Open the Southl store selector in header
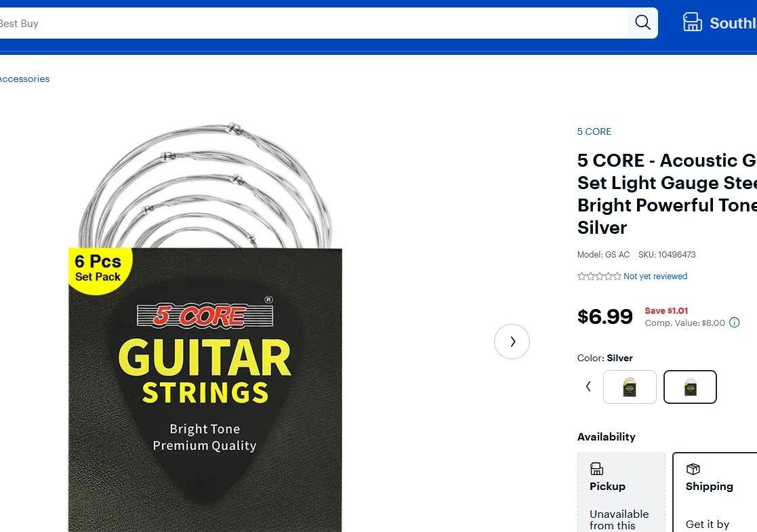Screen dimensions: 757x532 732,23
